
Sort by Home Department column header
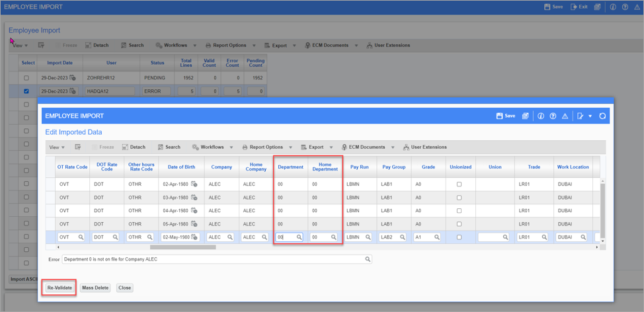click(x=325, y=167)
